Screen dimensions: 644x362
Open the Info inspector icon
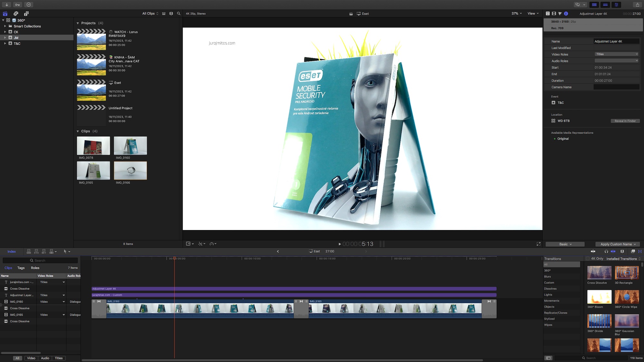pos(566,14)
